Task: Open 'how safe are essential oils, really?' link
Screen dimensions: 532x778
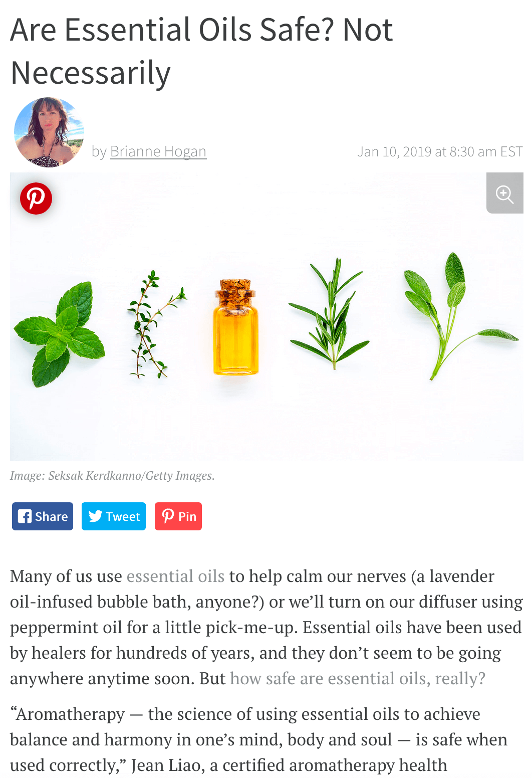Action: click(x=358, y=679)
